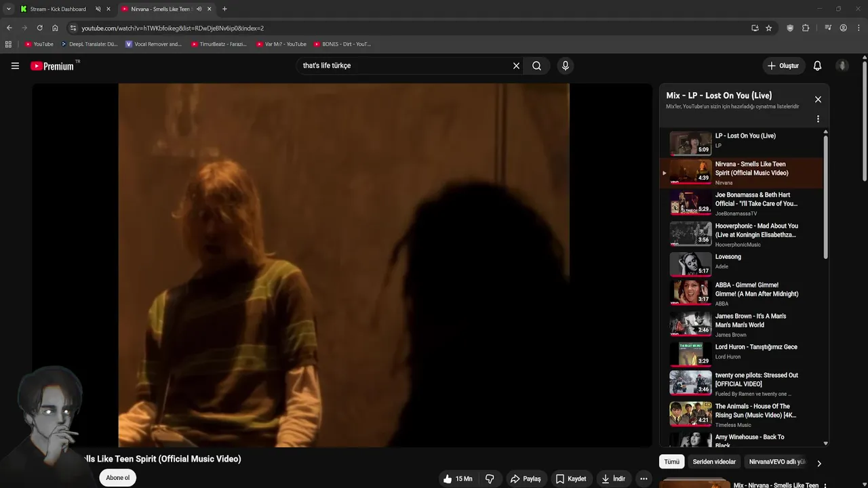Download the video via İndir
This screenshot has width=868, height=488.
click(613, 479)
